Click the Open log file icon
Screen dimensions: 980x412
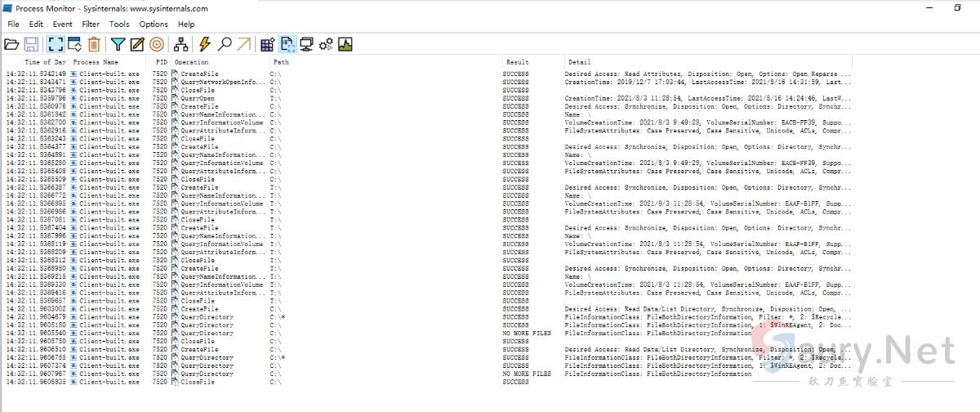(13, 44)
